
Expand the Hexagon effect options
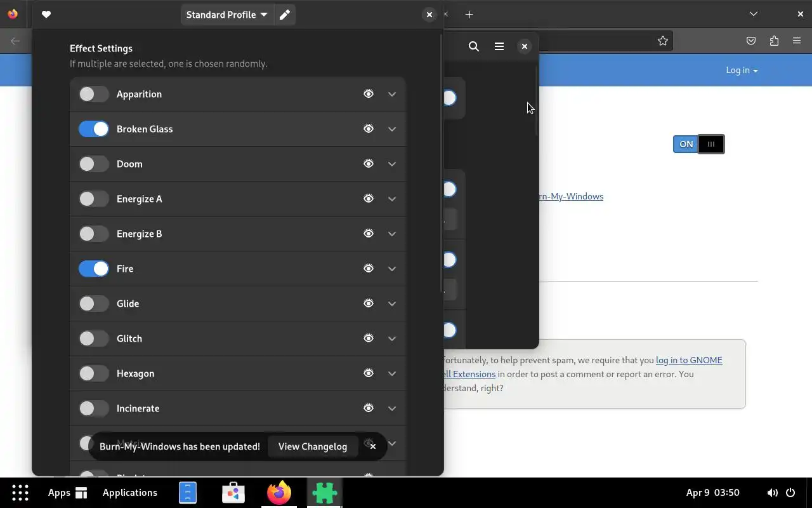(x=392, y=373)
